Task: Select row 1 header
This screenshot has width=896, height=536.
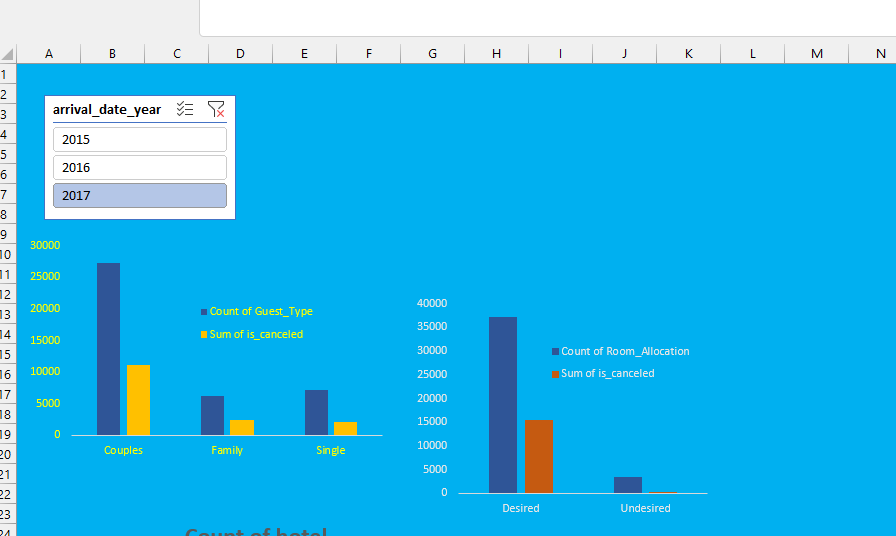Action: (x=7, y=74)
